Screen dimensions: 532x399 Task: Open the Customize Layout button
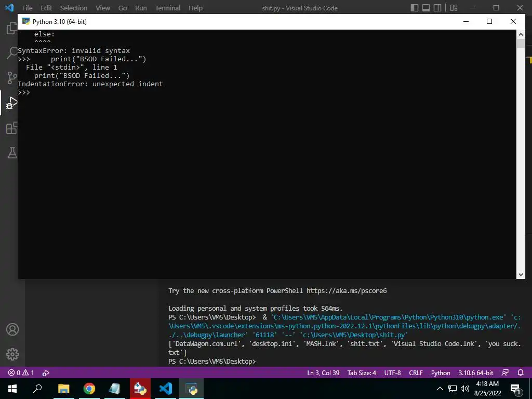(x=454, y=8)
